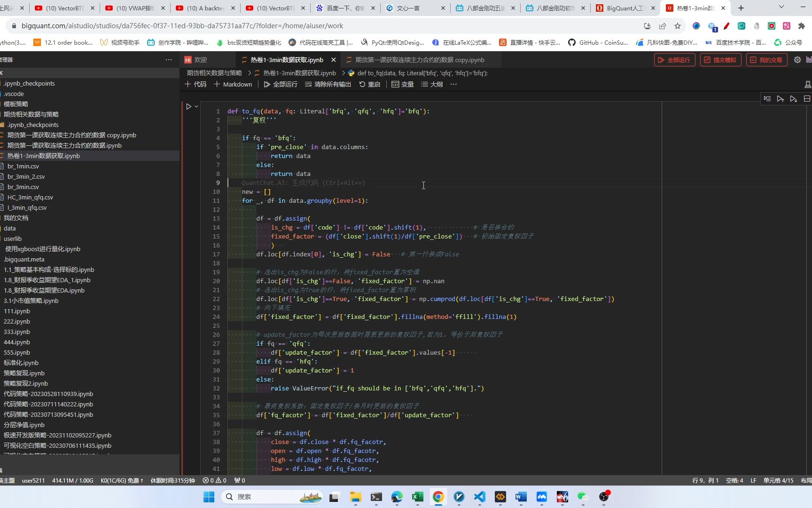The height and width of the screenshot is (508, 812).
Task: Open 我的交易 button
Action: tap(766, 60)
